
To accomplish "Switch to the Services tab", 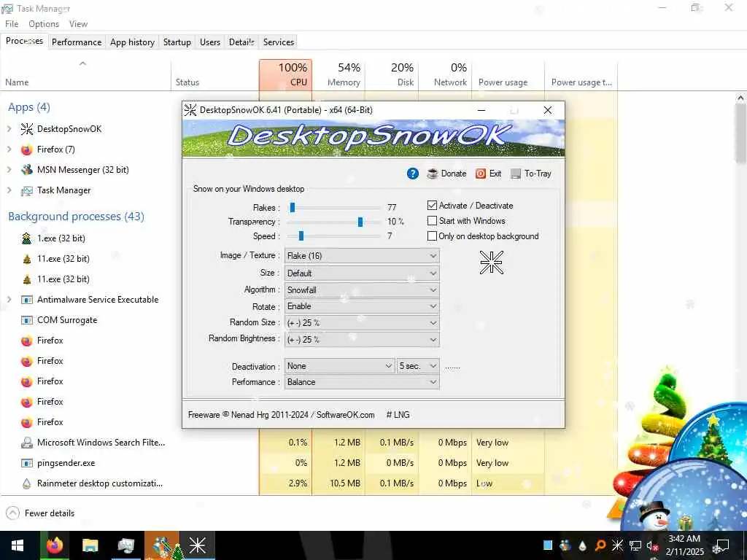I will (x=279, y=42).
